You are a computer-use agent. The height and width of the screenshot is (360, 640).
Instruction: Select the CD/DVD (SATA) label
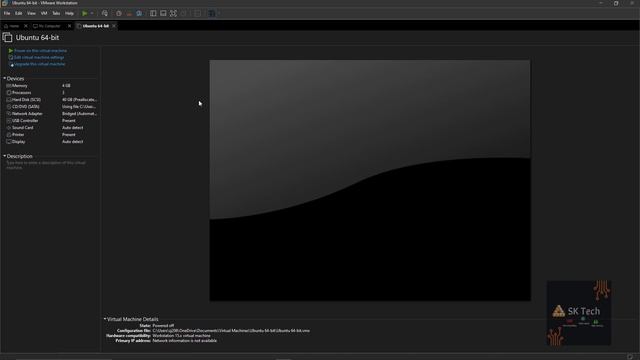[26, 107]
